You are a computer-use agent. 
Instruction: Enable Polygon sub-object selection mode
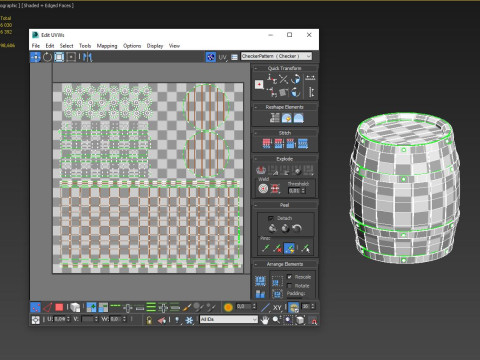[59, 307]
